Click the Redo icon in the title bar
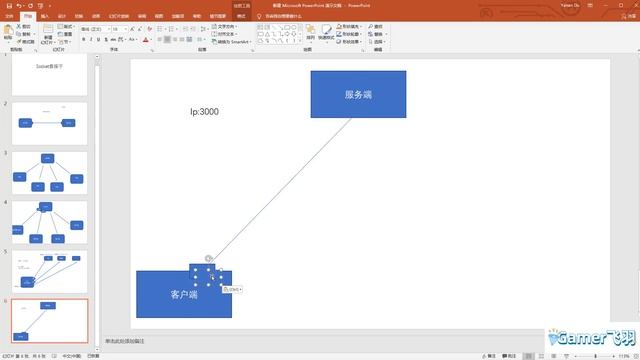640x360 pixels. 30,6
